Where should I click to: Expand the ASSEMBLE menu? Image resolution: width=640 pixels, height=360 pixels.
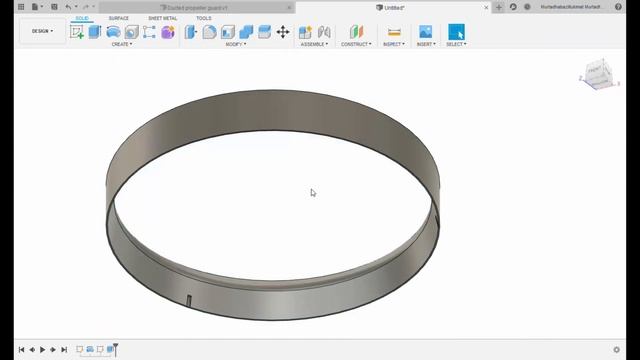click(x=314, y=44)
